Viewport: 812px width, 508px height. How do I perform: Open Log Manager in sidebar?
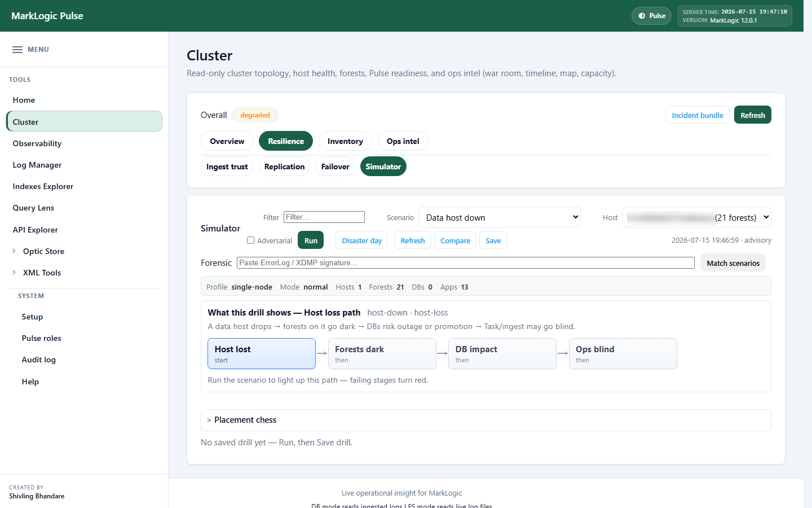(84, 165)
